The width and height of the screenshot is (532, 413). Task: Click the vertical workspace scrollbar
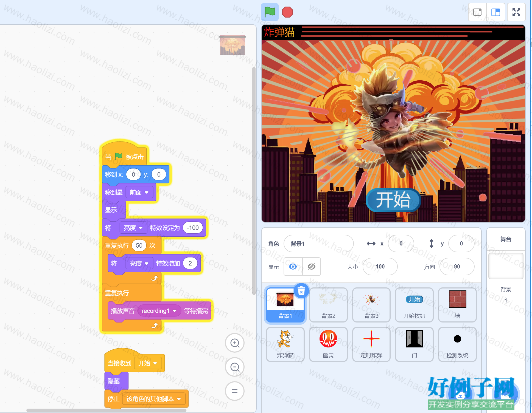point(254,181)
